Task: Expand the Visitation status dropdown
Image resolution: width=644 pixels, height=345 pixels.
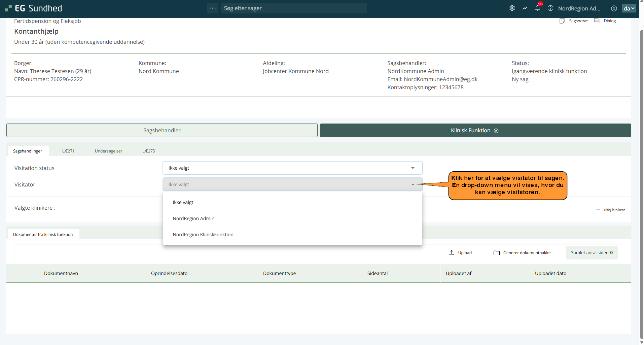Action: point(413,168)
